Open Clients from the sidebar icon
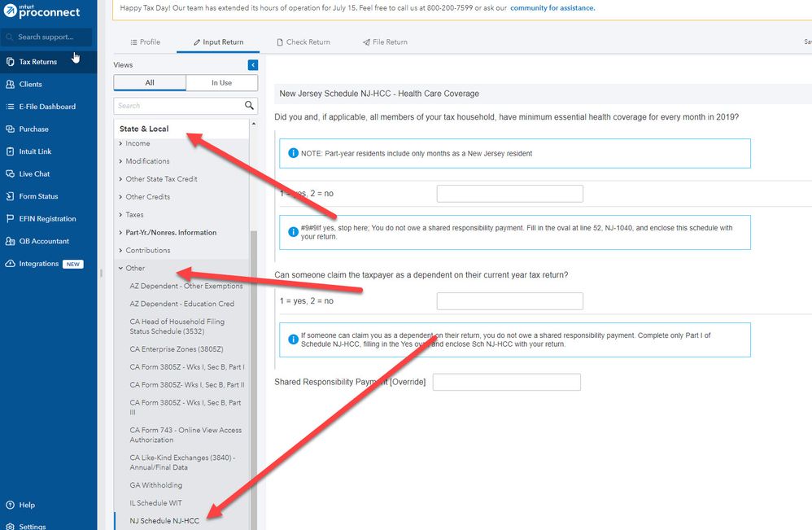The width and height of the screenshot is (812, 530). pyautogui.click(x=10, y=84)
